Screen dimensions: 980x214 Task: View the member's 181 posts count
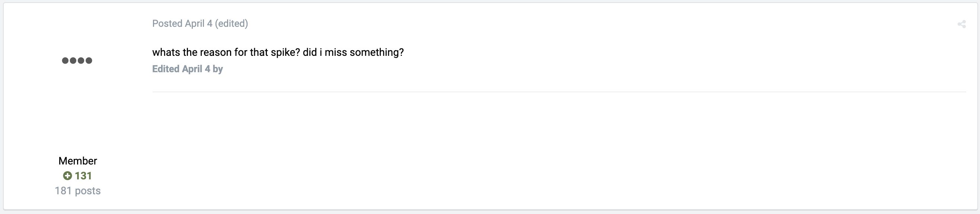tap(78, 191)
